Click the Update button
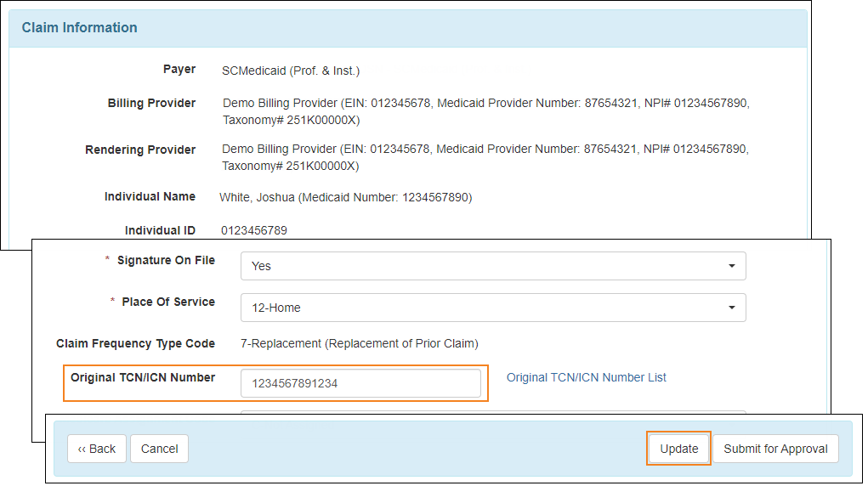The height and width of the screenshot is (486, 868). (678, 449)
